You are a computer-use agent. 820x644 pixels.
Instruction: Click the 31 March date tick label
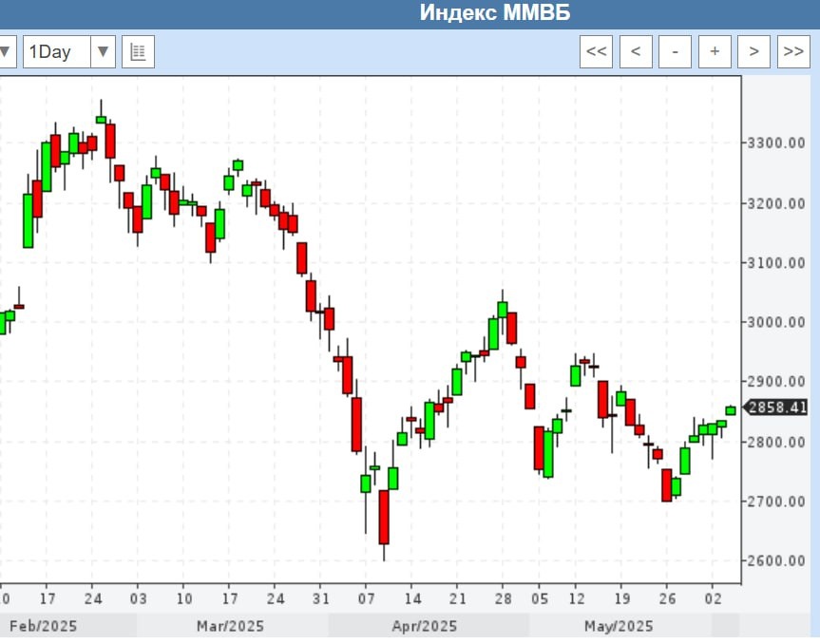321,599
